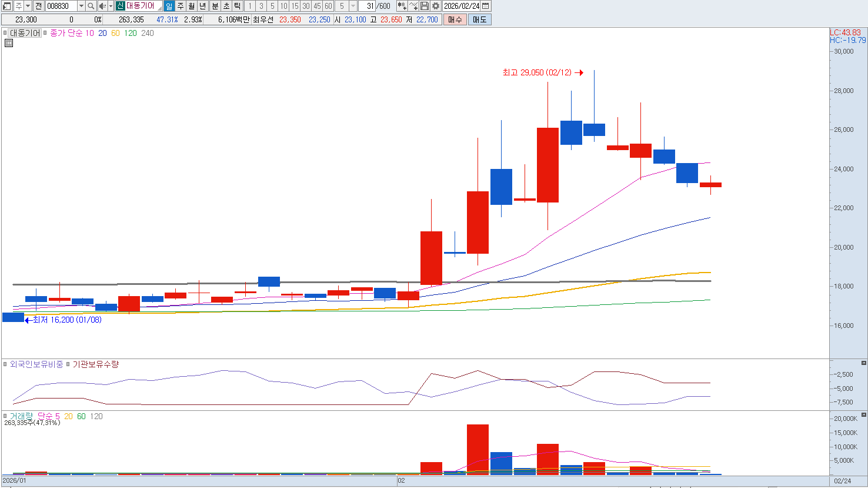Click the speaker sound icon
The image size is (868, 488).
102,6
